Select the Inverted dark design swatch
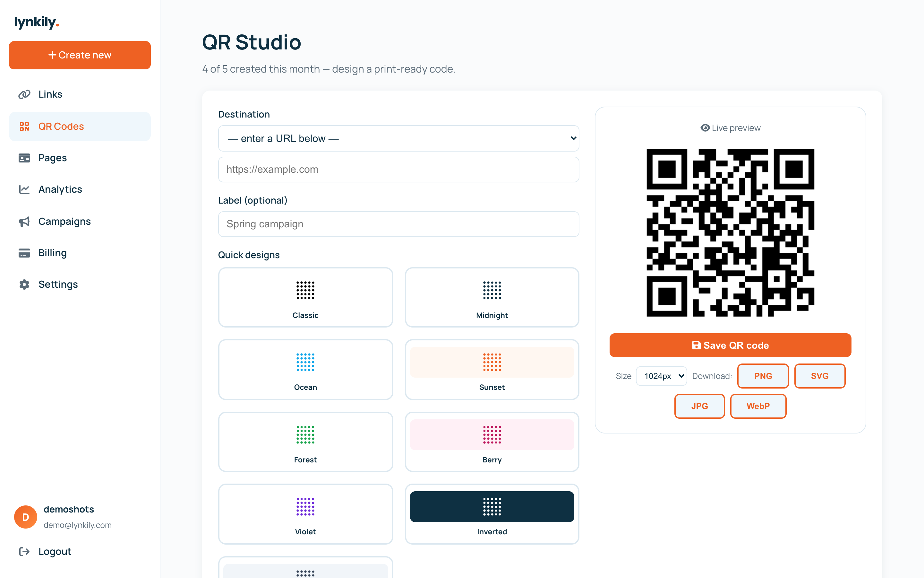924x578 pixels. [492, 506]
